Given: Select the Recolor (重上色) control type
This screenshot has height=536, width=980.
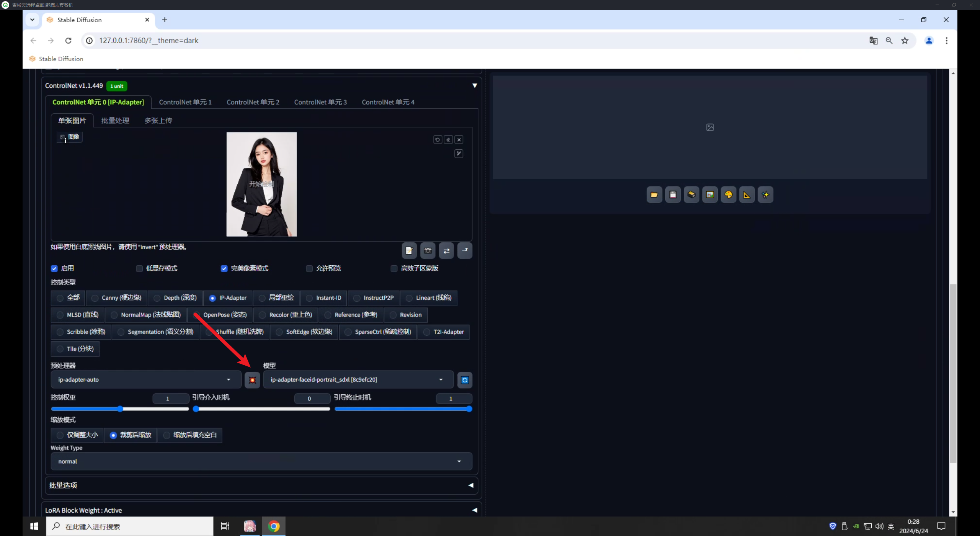Looking at the screenshot, I should pos(286,315).
